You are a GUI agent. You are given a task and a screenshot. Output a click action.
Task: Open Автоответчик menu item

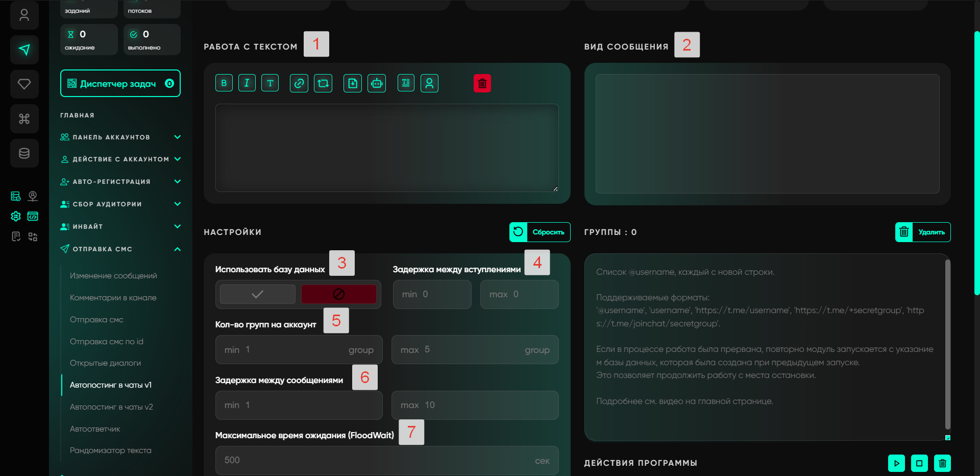pyautogui.click(x=95, y=429)
